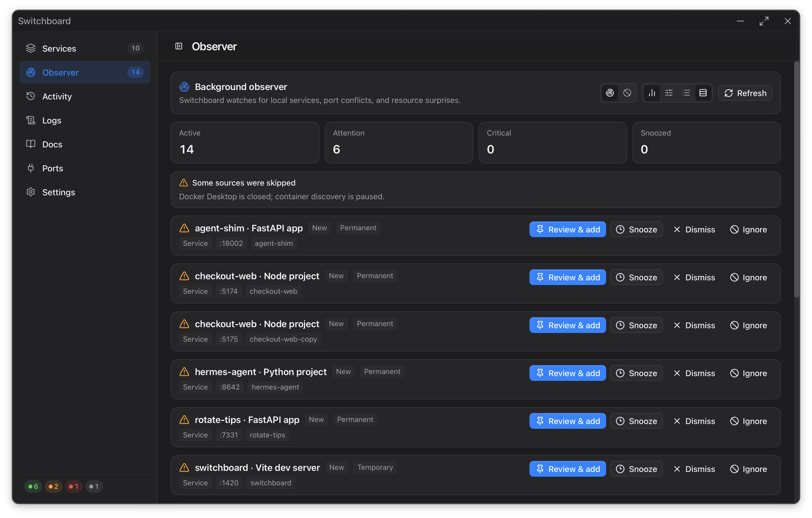Click the red status pill showing 1
Screen dimensions: 812x518
pos(73,486)
